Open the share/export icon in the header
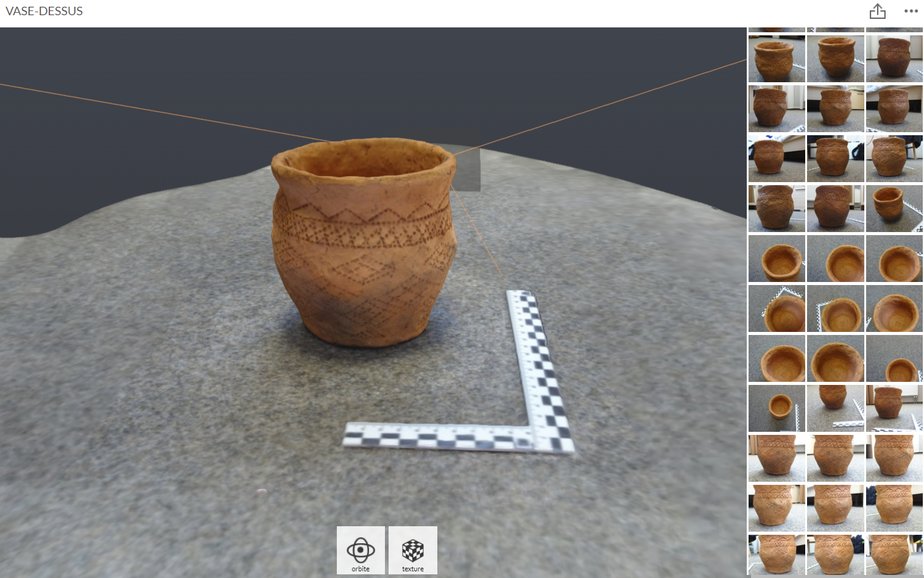The width and height of the screenshot is (924, 578). coord(877,12)
